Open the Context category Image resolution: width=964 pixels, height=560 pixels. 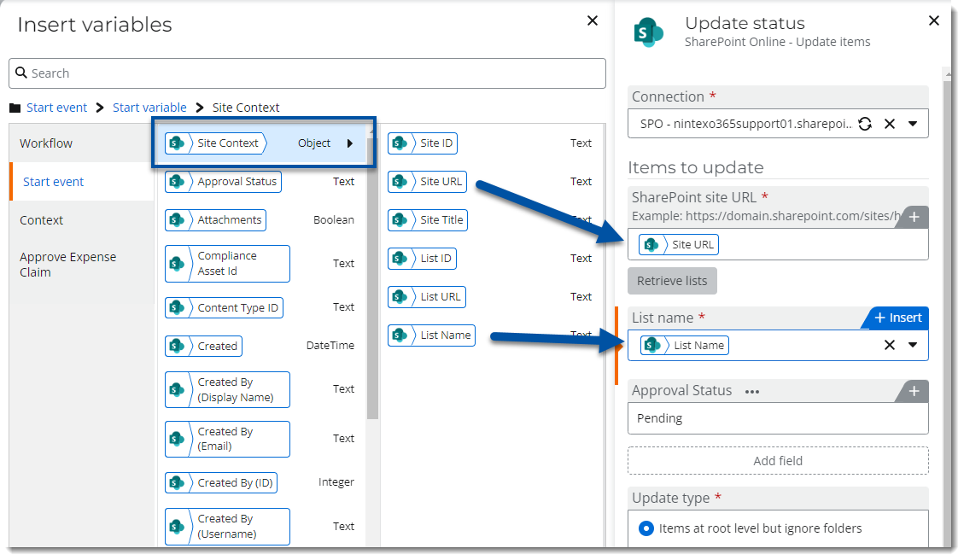[x=81, y=220]
